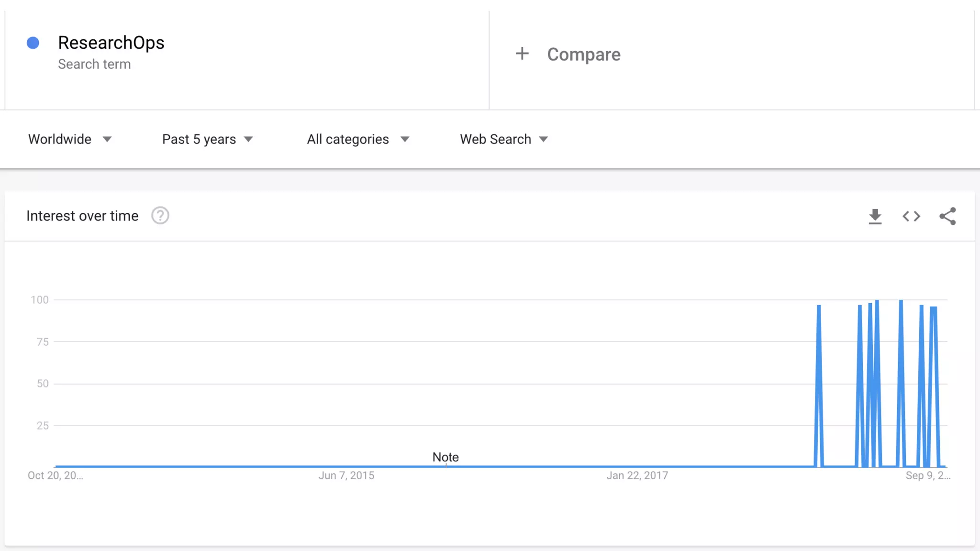
Task: Click the Compare text to add term
Action: [584, 55]
